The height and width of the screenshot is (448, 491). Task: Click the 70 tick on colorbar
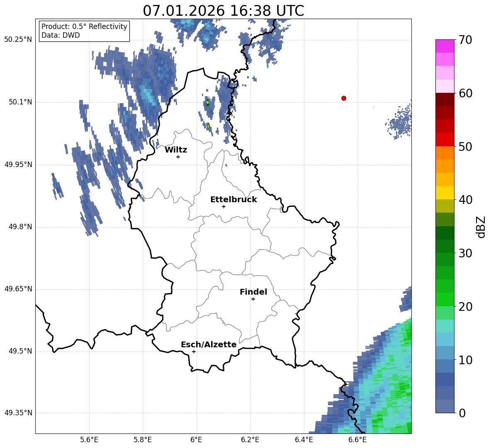[x=465, y=40]
